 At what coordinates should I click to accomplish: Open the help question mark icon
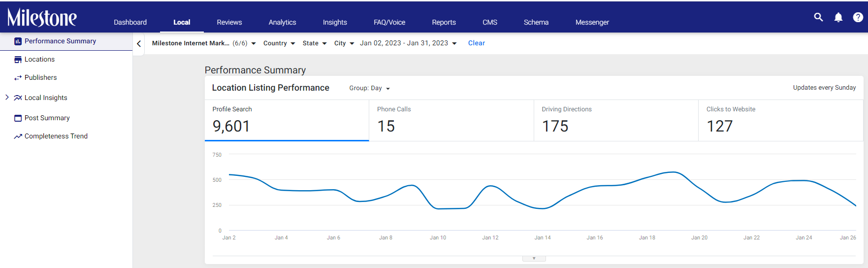coord(858,17)
